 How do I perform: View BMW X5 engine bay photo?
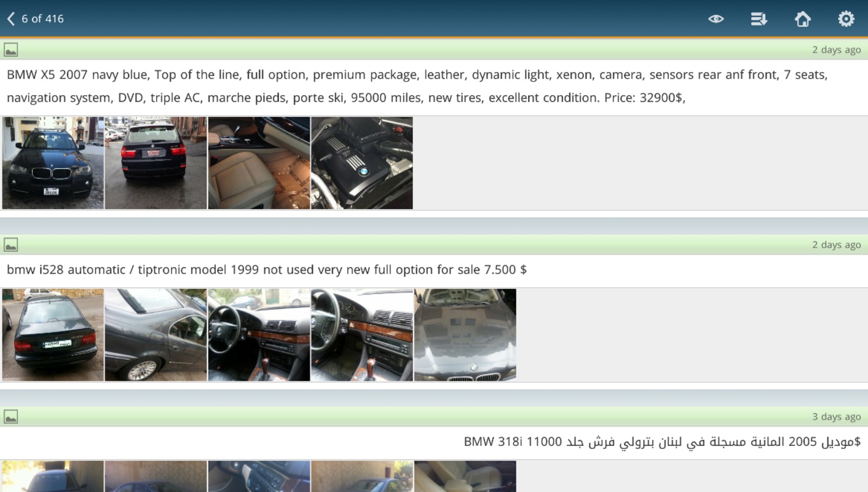point(362,163)
